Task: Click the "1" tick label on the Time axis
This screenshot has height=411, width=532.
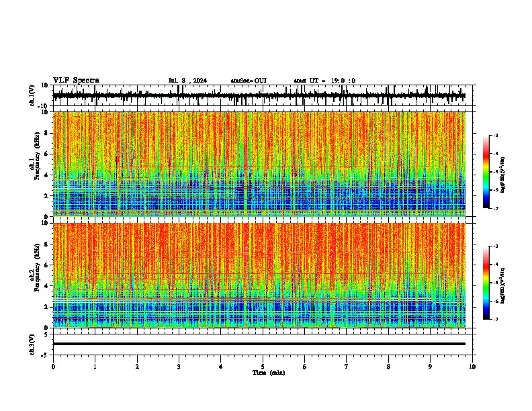Action: coord(95,367)
